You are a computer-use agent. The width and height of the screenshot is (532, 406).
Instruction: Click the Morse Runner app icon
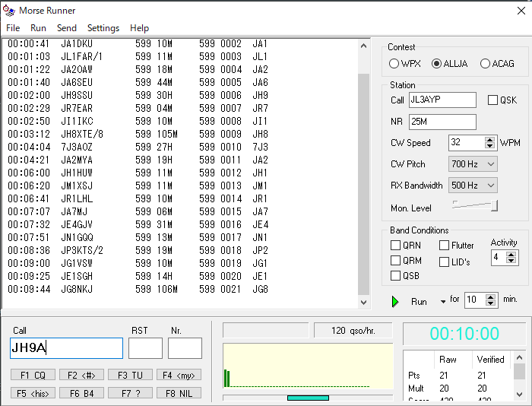[x=9, y=11]
